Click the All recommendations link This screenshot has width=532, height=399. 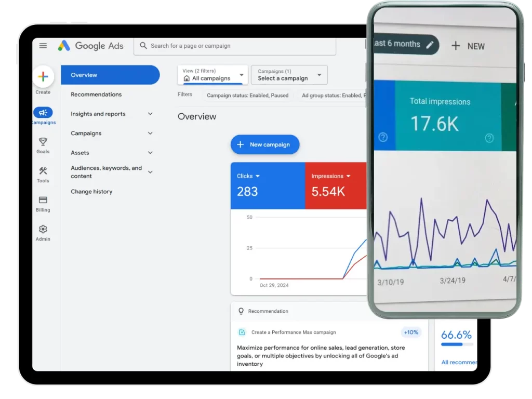459,362
